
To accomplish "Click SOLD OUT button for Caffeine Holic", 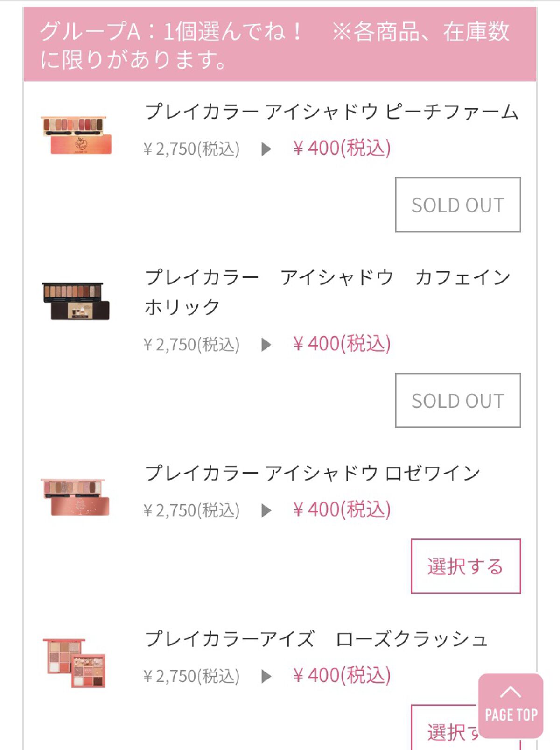I will [x=457, y=400].
